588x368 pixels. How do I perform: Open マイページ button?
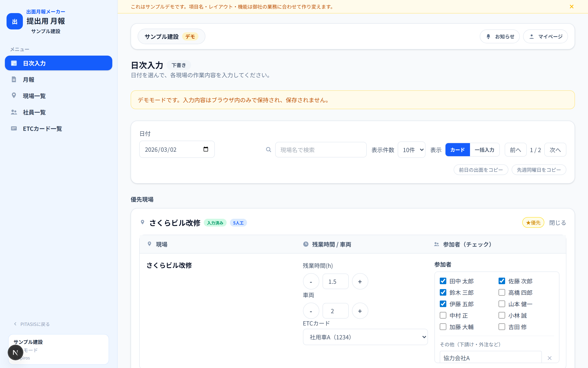tap(545, 37)
